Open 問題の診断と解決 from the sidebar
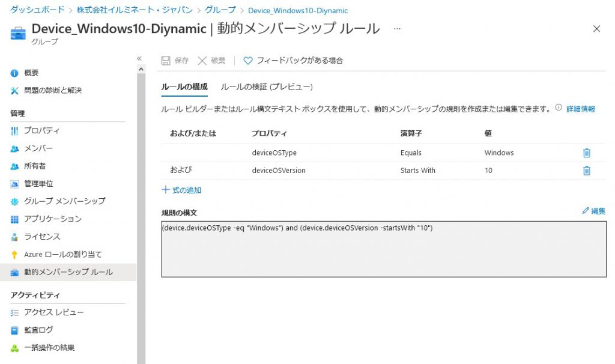This screenshot has width=615, height=364. pos(53,90)
